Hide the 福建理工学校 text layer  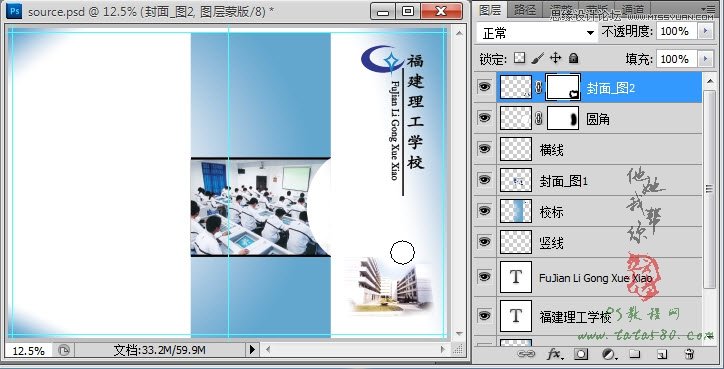coord(484,315)
